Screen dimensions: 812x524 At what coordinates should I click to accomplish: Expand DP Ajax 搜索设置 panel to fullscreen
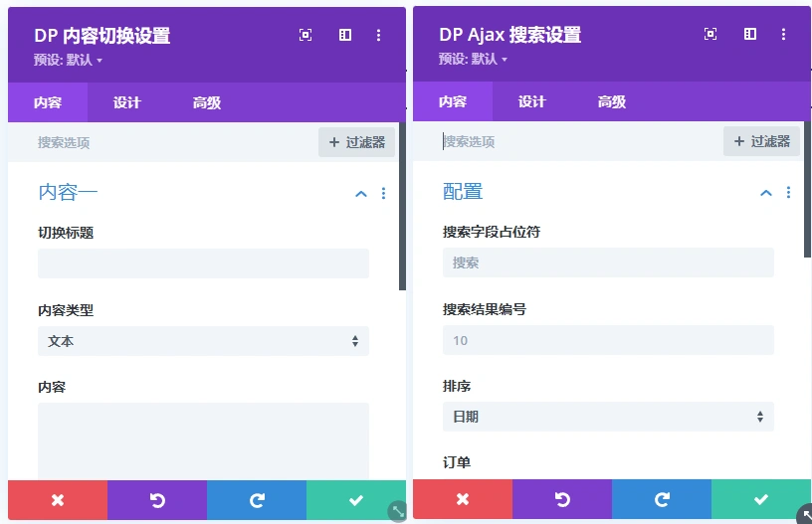(x=710, y=34)
